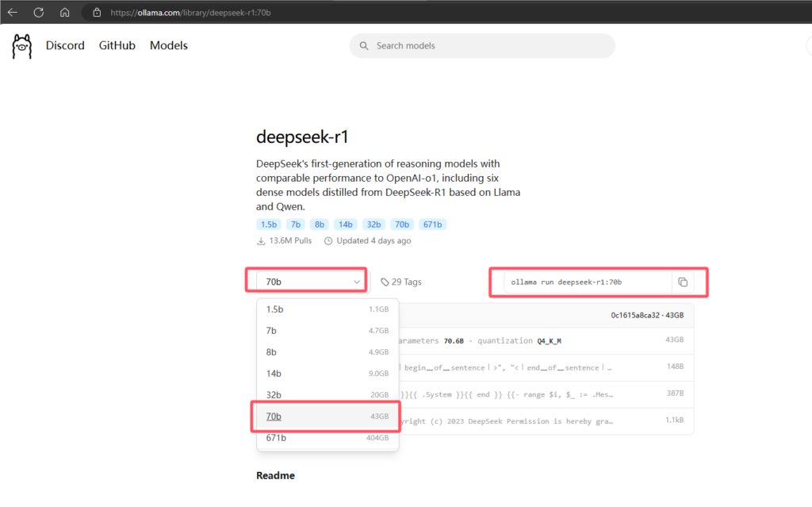Choose 32b 20GB from dropdown list

point(327,395)
